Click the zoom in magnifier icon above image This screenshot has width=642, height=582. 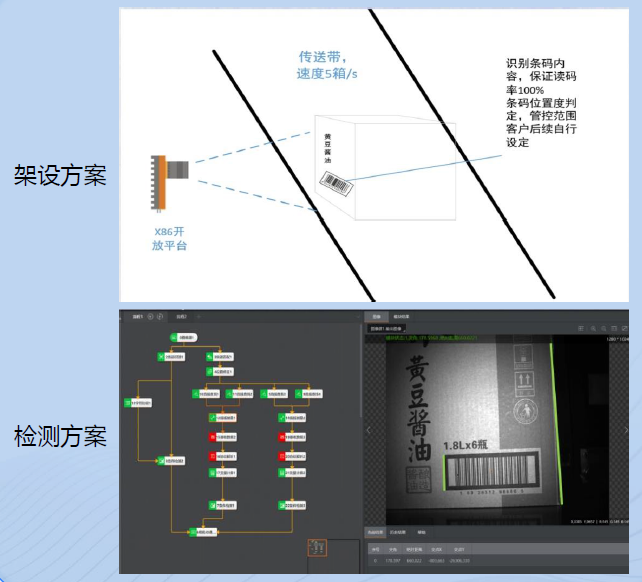click(x=593, y=328)
